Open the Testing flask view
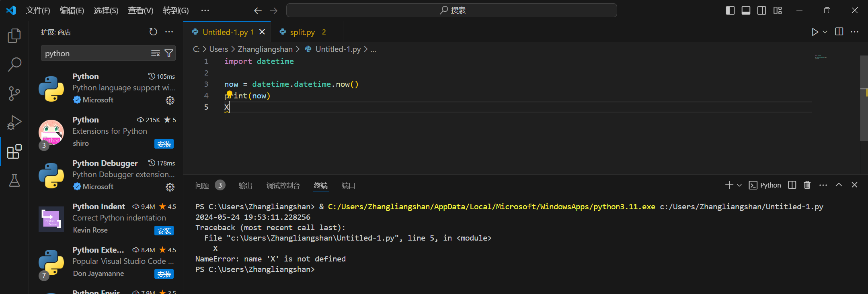The height and width of the screenshot is (294, 868). [x=14, y=180]
